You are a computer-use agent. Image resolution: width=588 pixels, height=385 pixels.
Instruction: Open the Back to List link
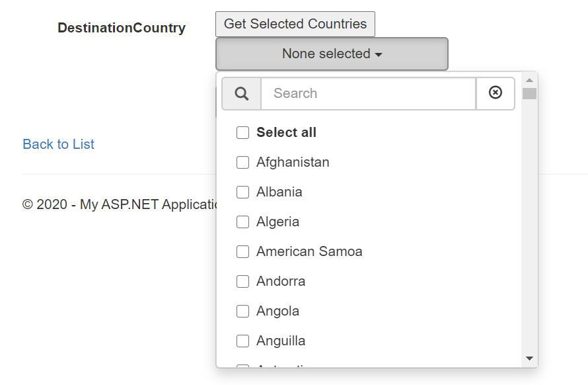tap(59, 144)
